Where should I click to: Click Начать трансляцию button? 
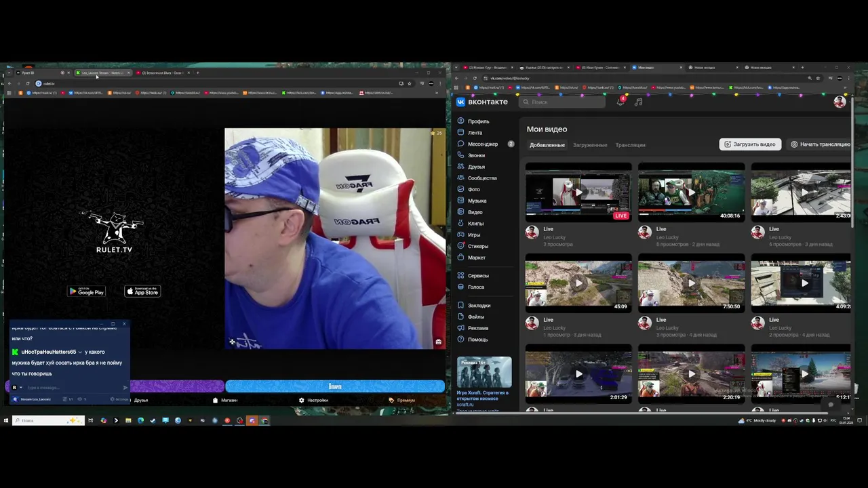tap(820, 144)
